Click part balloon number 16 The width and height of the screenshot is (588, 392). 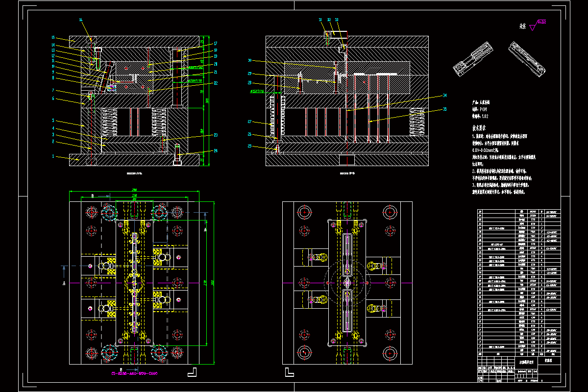(x=81, y=20)
